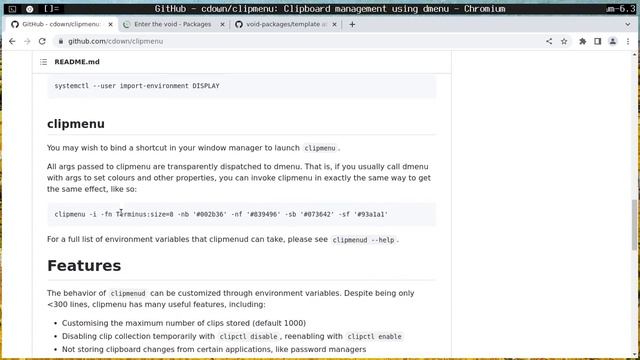Click bullet about maximum number of clips

(x=184, y=323)
